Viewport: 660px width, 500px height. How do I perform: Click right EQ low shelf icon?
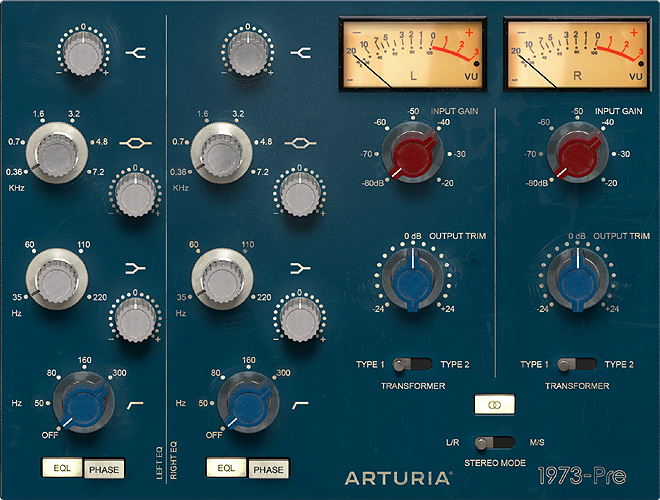[x=298, y=268]
